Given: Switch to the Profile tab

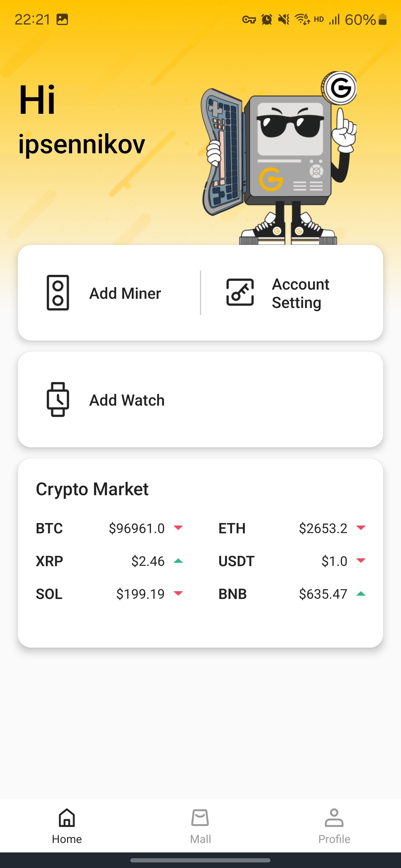Looking at the screenshot, I should coord(334,825).
